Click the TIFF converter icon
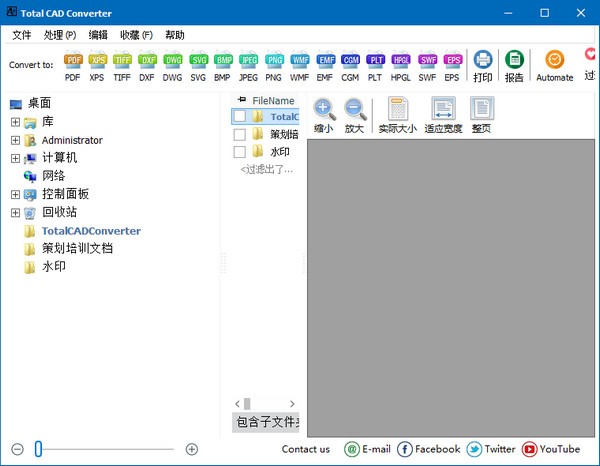This screenshot has width=600, height=466. [122, 66]
